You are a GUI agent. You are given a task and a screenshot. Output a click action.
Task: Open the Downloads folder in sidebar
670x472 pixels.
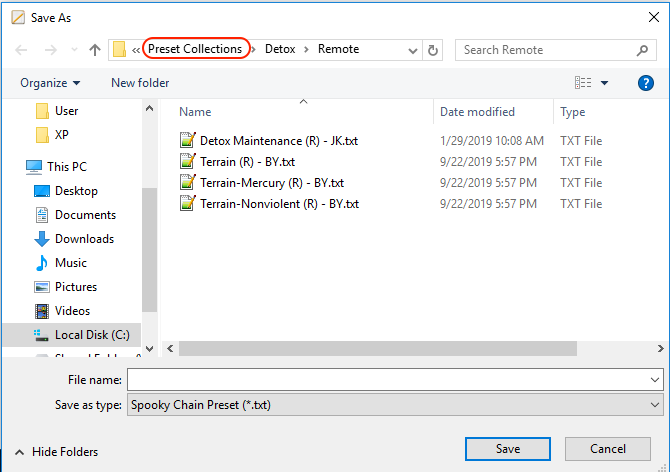[x=84, y=239]
